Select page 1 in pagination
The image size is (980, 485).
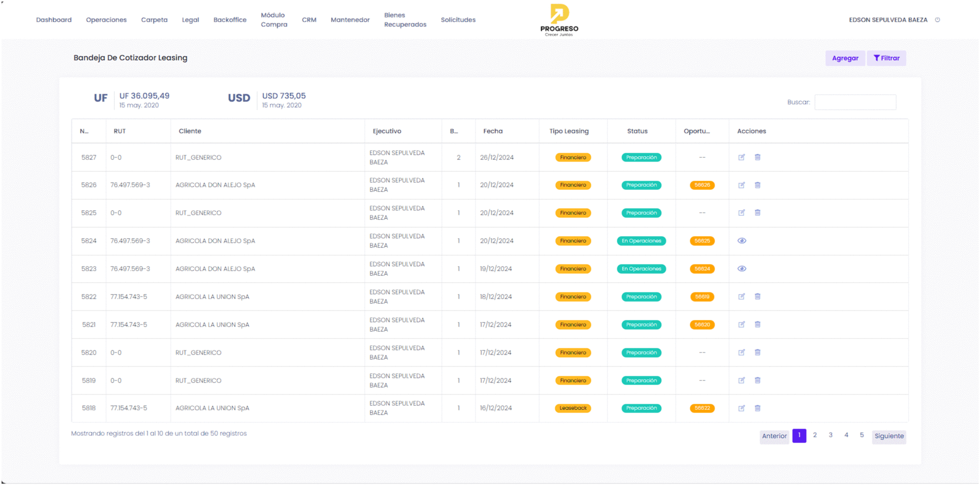tap(799, 436)
